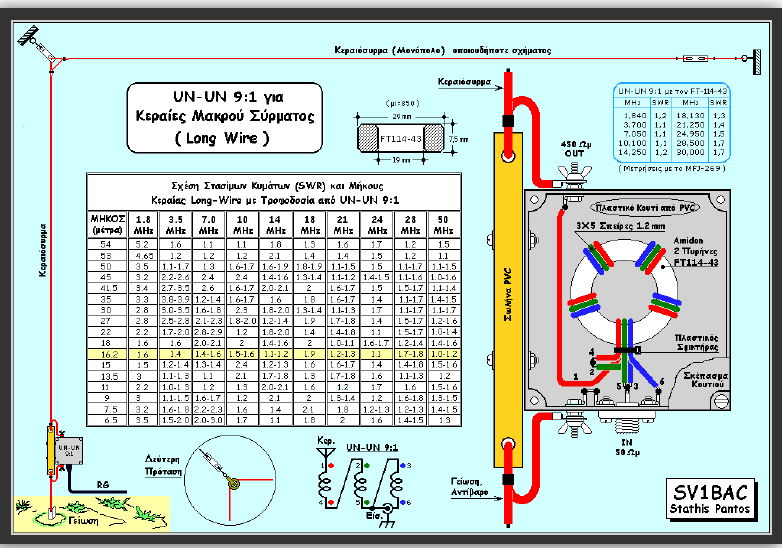
Task: Click the UN-UN 9:1 Long Wire title box
Action: pyautogui.click(x=224, y=118)
